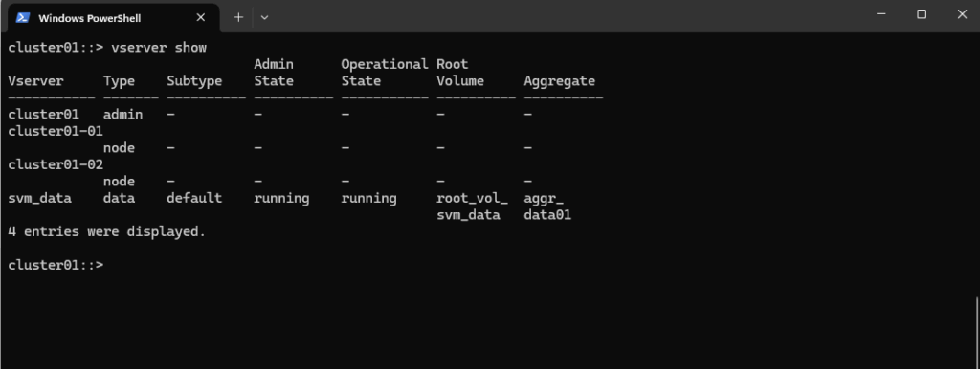Click the Admin State 'running' value
The width and height of the screenshot is (980, 369).
281,198
